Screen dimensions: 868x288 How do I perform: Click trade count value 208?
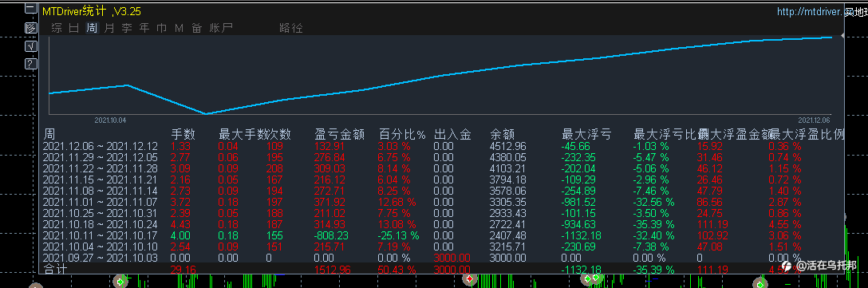[x=274, y=168]
